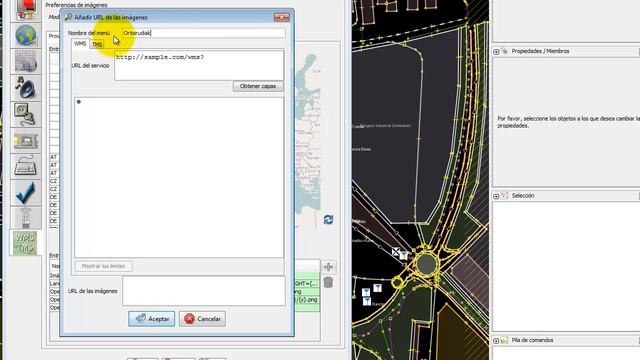Click the Cancelar button
This screenshot has width=640, height=360.
click(202, 319)
